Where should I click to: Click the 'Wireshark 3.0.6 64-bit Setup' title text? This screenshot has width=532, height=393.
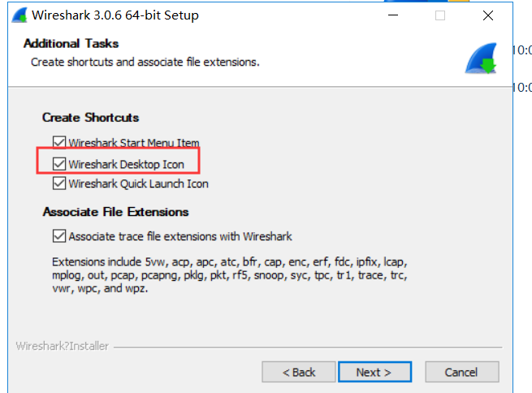coord(116,15)
